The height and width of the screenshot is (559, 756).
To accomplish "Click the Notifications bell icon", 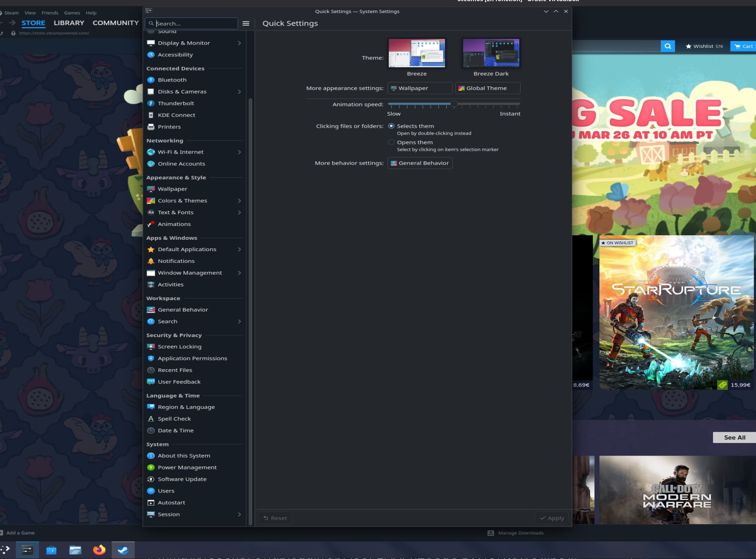I will (x=151, y=261).
